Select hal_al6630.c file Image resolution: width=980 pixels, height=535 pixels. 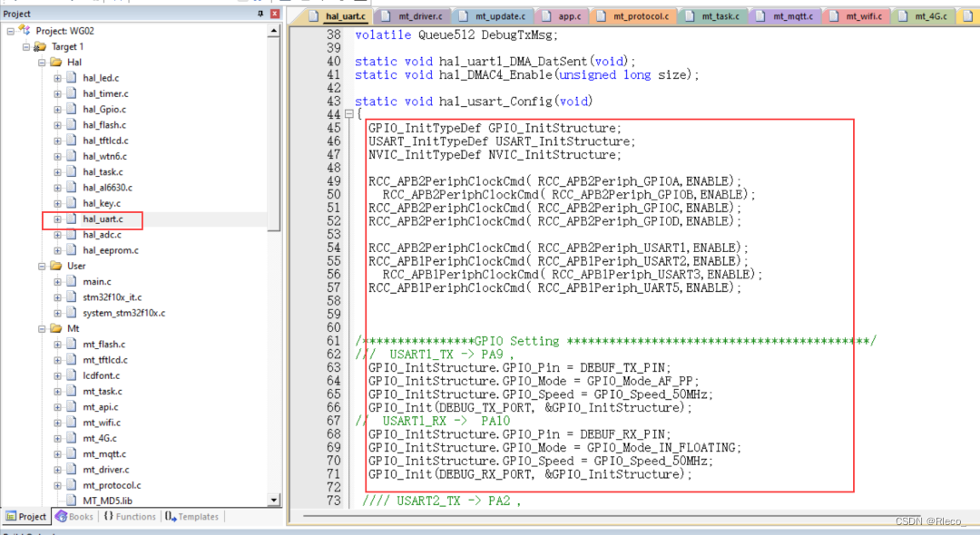point(107,188)
